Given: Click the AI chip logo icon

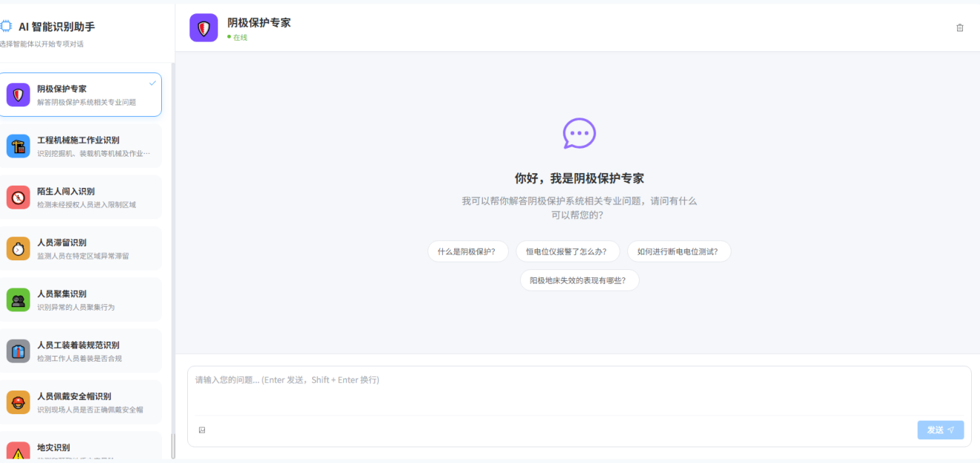Looking at the screenshot, I should 6,26.
